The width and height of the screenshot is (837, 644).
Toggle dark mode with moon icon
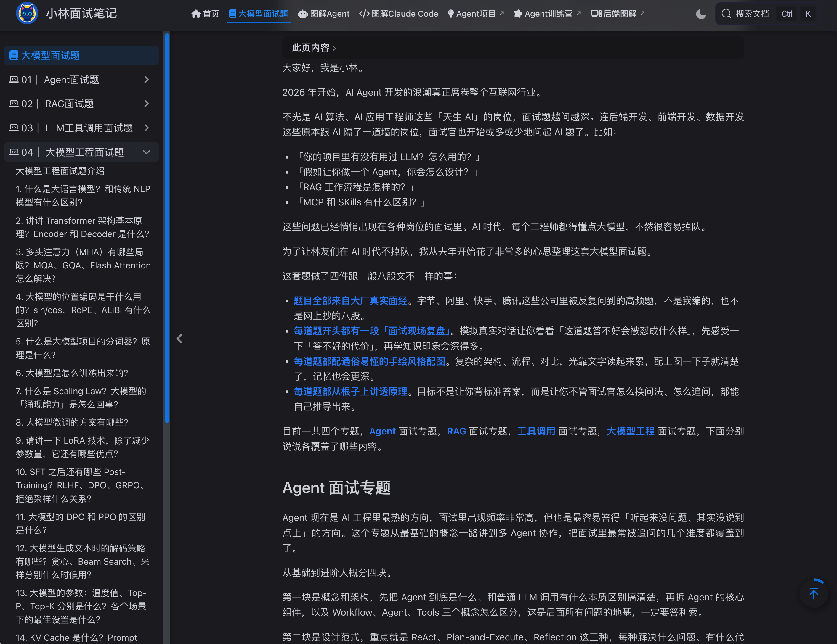pyautogui.click(x=701, y=14)
